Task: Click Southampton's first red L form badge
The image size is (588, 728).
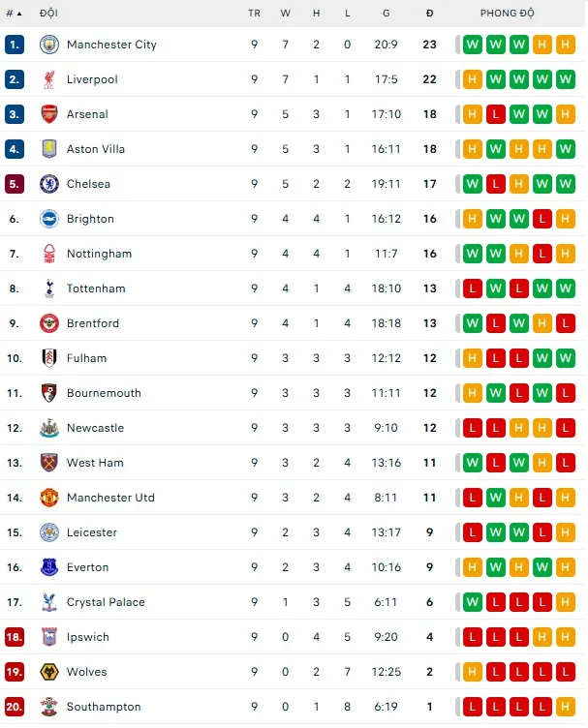Action: tap(472, 707)
